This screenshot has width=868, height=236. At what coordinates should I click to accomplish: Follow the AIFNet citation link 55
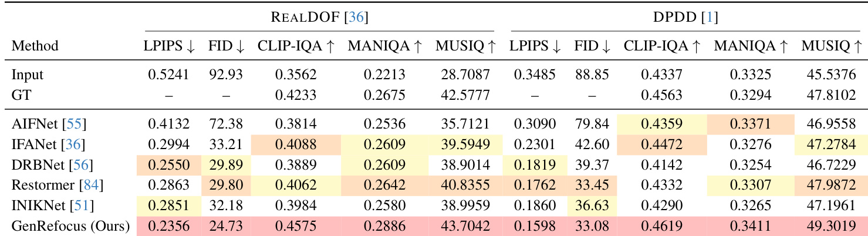click(73, 124)
